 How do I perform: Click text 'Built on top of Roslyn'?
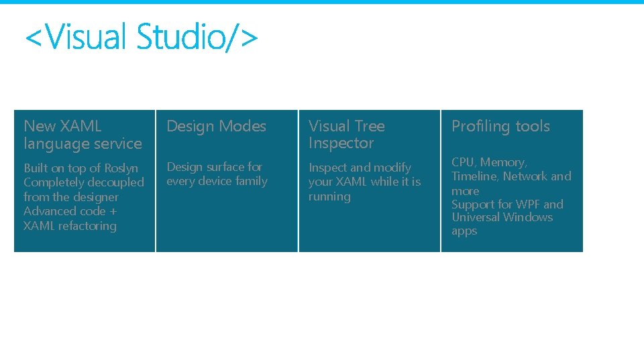[81, 168]
